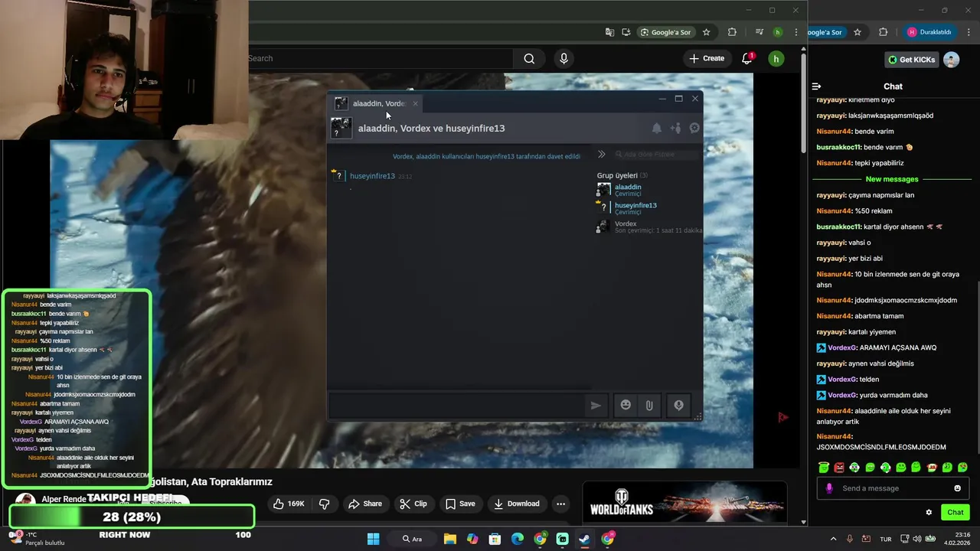
Task: Bookmark page in left browser window
Action: point(706,32)
